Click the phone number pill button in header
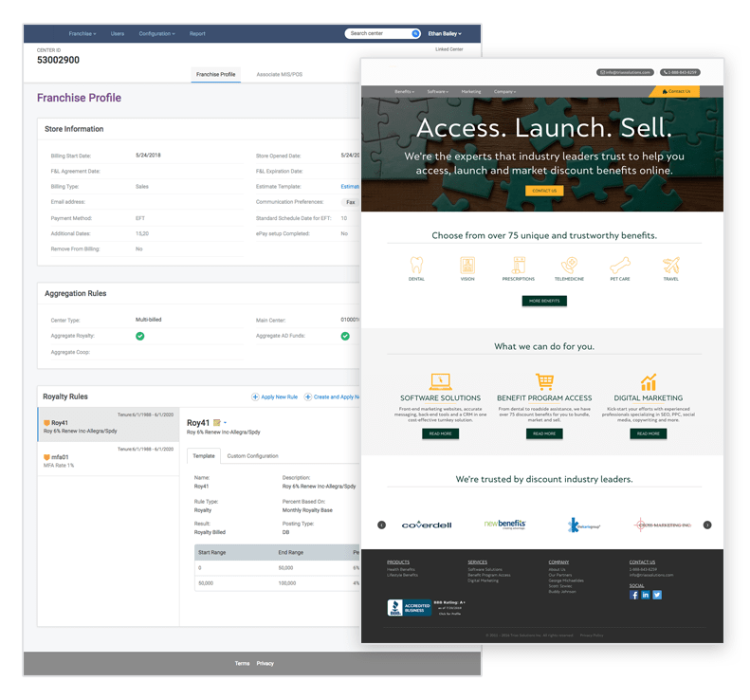The image size is (750, 700). (680, 72)
